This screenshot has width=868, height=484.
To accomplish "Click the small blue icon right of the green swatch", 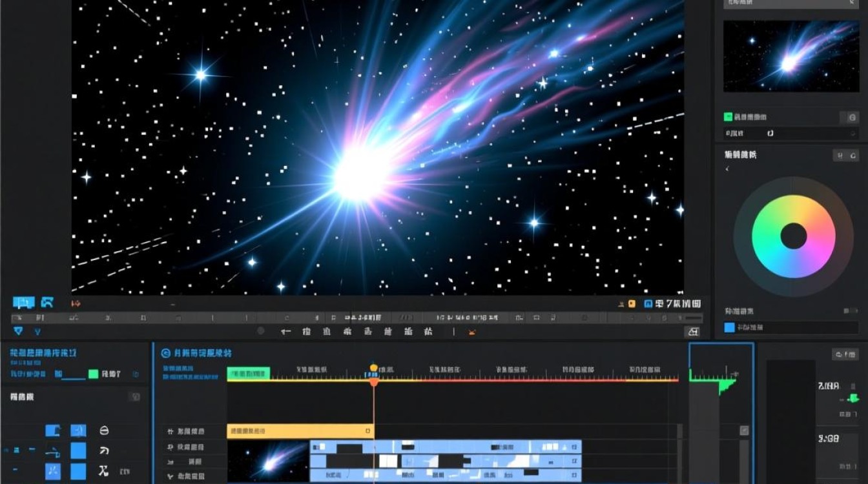I will (136, 374).
